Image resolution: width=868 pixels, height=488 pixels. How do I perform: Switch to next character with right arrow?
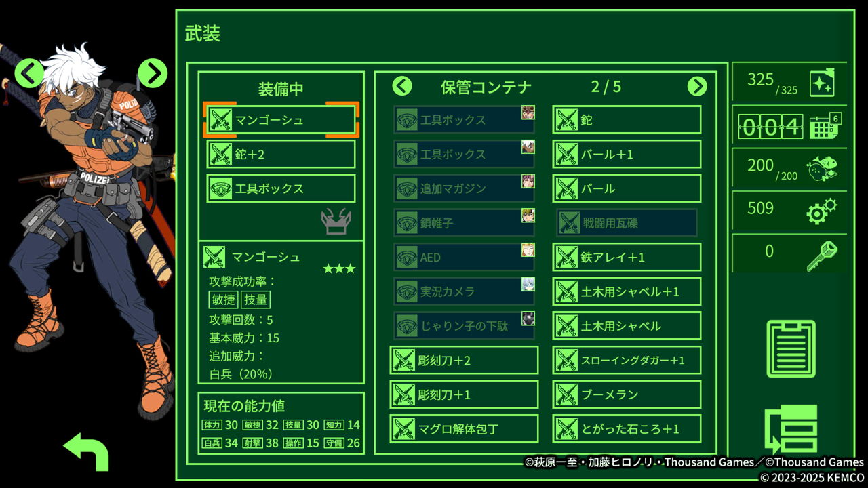pos(153,73)
